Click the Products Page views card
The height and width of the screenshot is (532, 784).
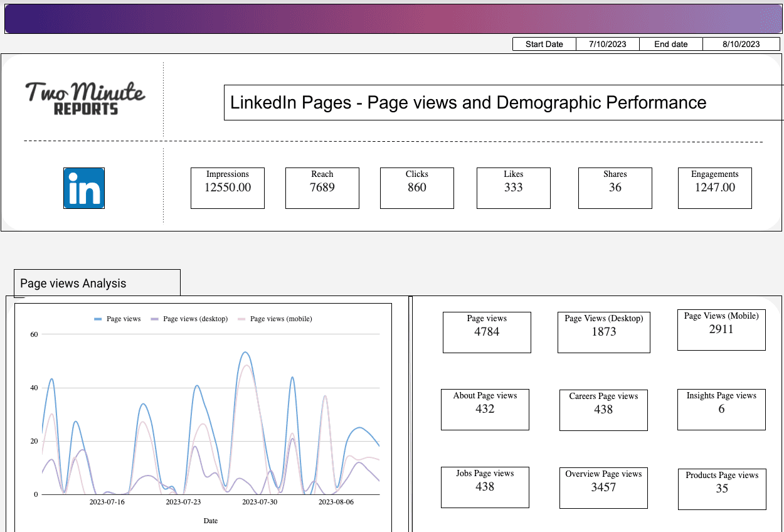(722, 489)
